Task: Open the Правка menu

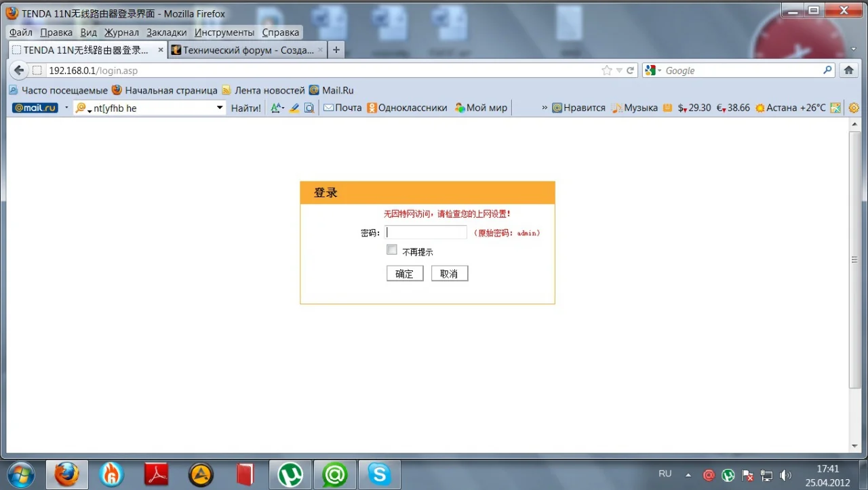Action: pos(56,32)
